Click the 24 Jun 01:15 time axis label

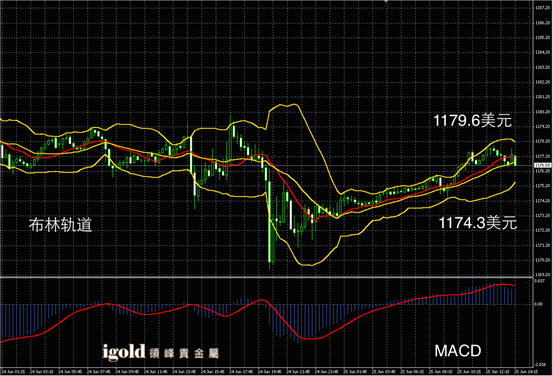click(x=13, y=371)
